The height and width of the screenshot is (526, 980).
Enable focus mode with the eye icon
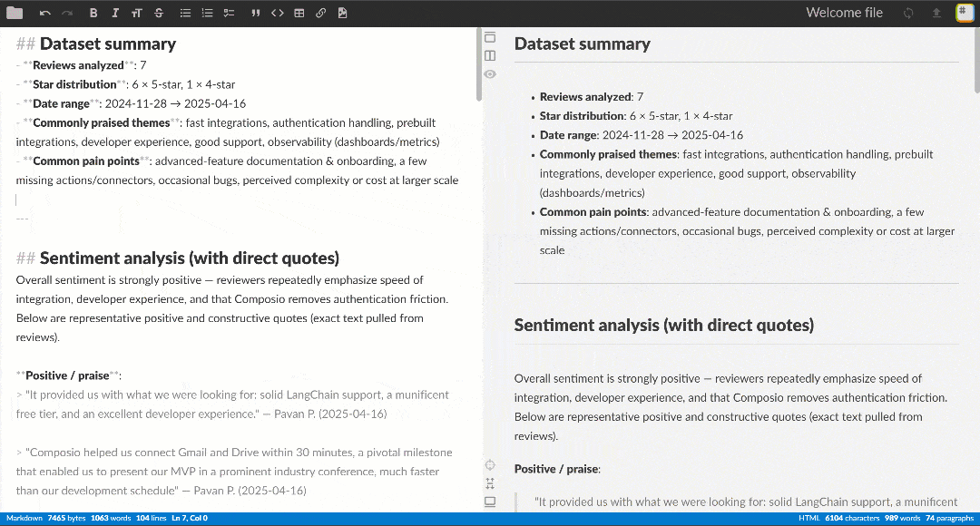tap(490, 74)
